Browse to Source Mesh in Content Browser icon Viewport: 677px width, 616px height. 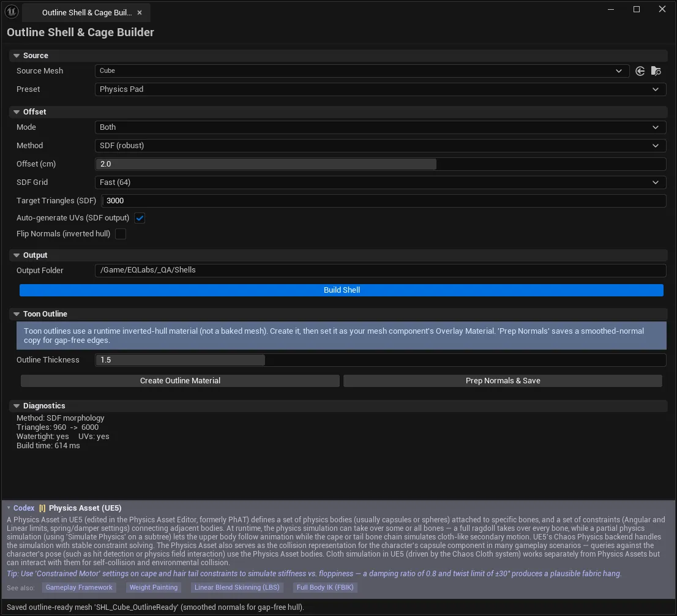(x=656, y=71)
